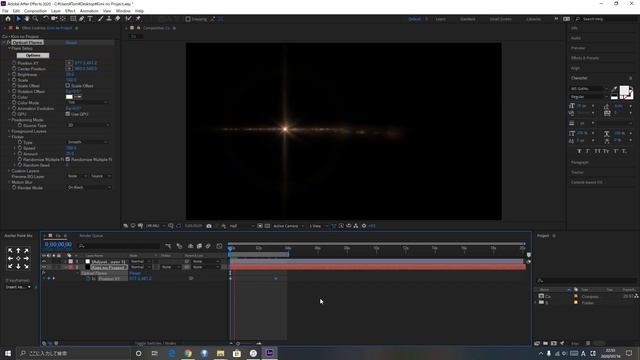Select the Standard workspace
This screenshot has width=640, height=360.
point(468,19)
